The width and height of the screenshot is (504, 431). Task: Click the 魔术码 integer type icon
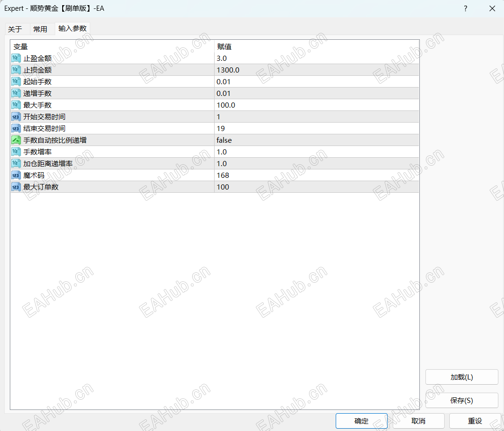[x=15, y=175]
